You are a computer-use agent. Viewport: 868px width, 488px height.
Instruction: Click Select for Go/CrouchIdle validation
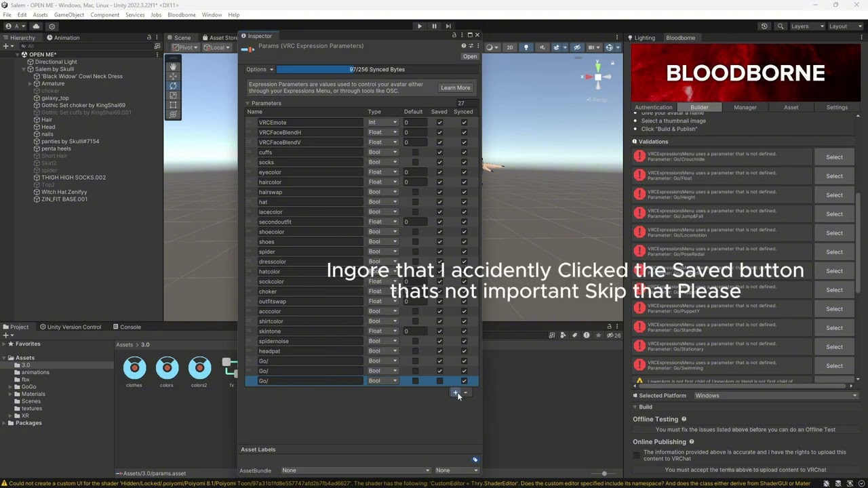(x=834, y=157)
